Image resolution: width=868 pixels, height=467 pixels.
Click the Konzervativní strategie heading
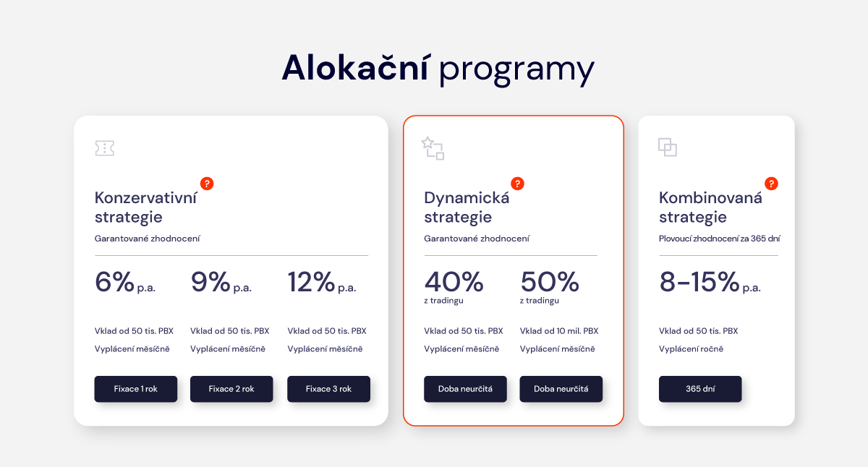coord(145,207)
